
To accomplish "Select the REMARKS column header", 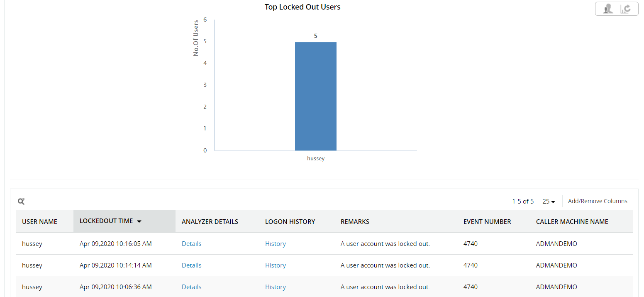I will tap(355, 221).
